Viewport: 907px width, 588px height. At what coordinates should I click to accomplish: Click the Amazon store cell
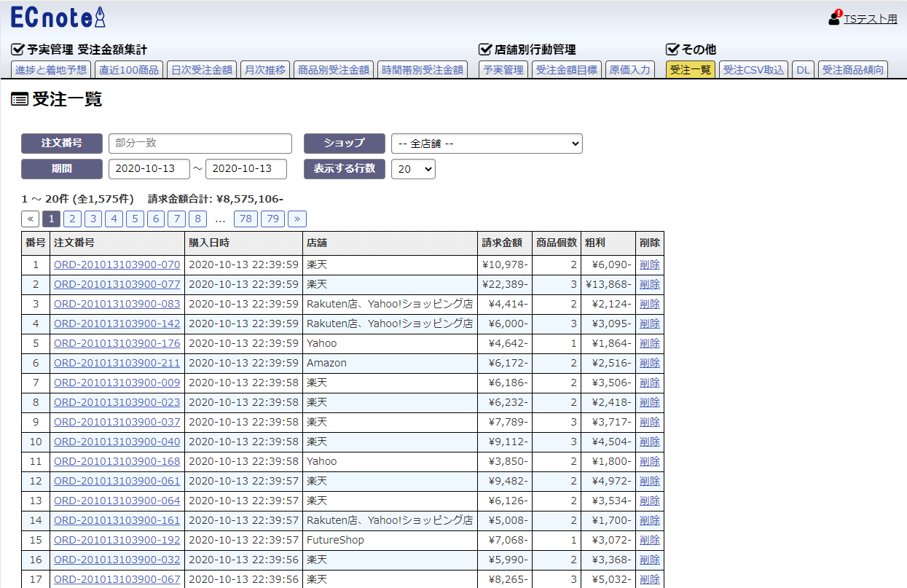coord(390,363)
